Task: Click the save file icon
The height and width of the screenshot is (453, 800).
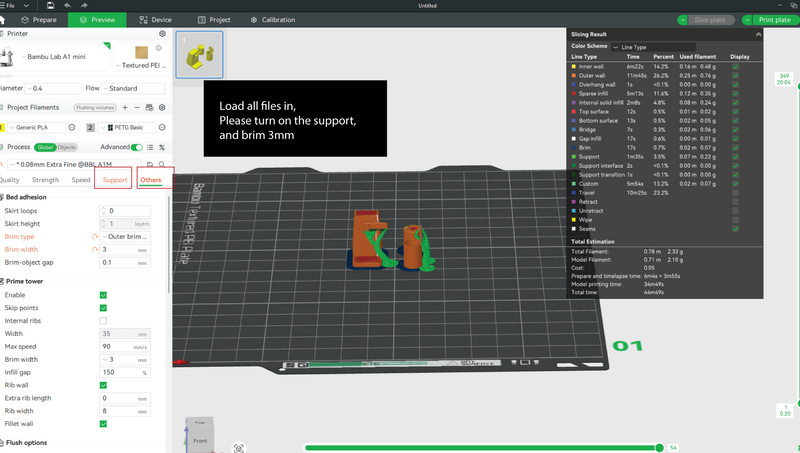Action: (x=50, y=5)
